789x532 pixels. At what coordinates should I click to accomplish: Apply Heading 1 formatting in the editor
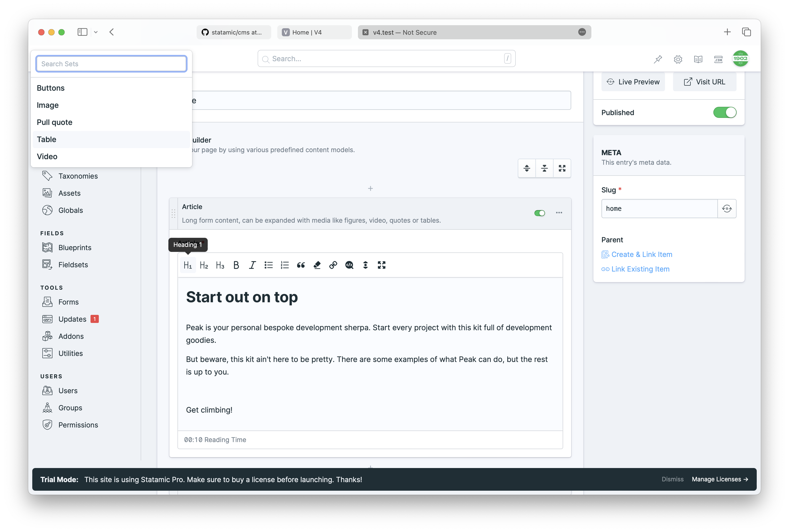pos(188,265)
